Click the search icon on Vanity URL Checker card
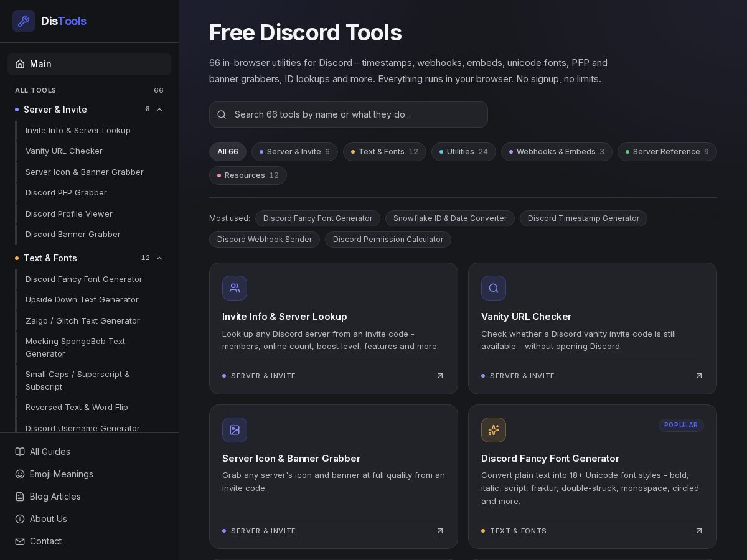This screenshot has width=747, height=560. 494,288
